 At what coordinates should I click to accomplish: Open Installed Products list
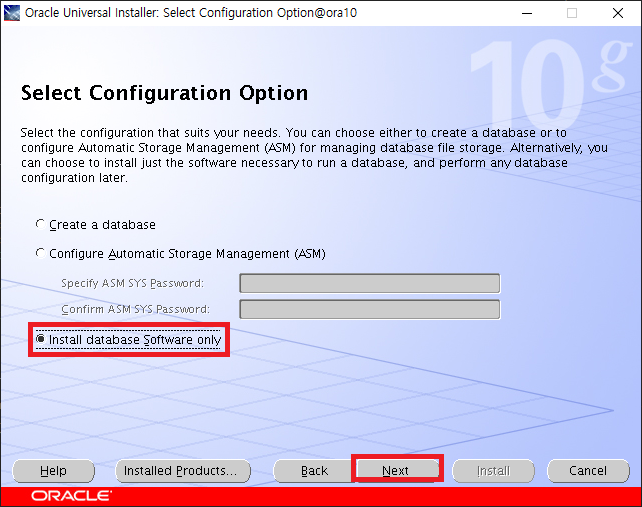coord(183,471)
